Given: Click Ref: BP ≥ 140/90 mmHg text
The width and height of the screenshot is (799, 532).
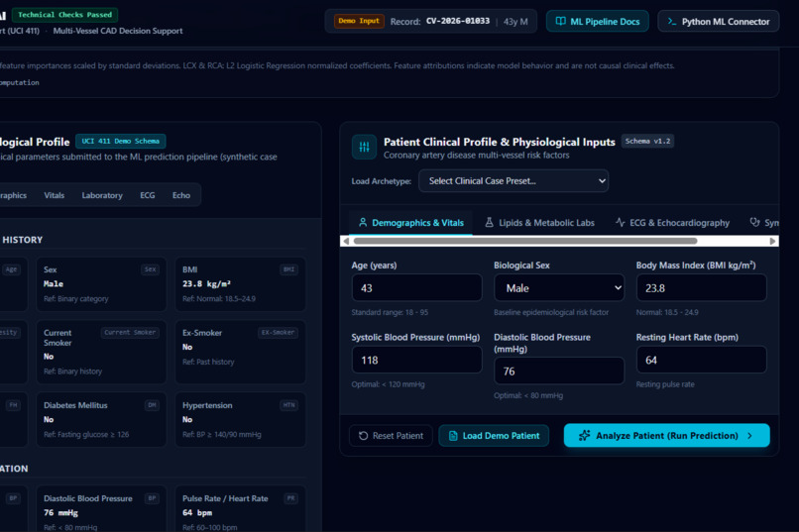Looking at the screenshot, I should tap(222, 434).
